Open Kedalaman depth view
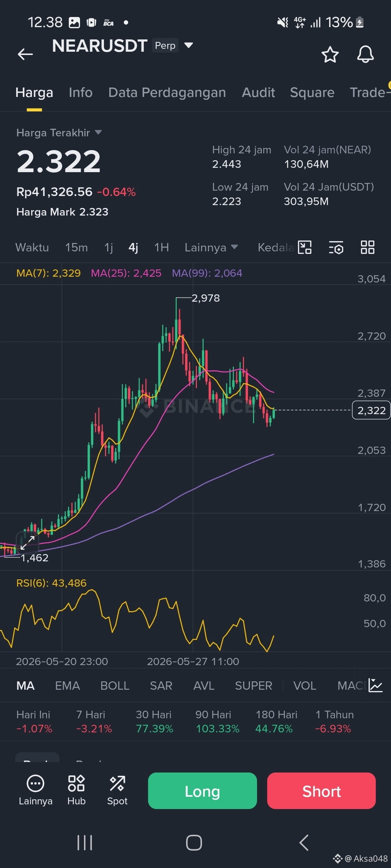The height and width of the screenshot is (868, 391). (x=276, y=247)
